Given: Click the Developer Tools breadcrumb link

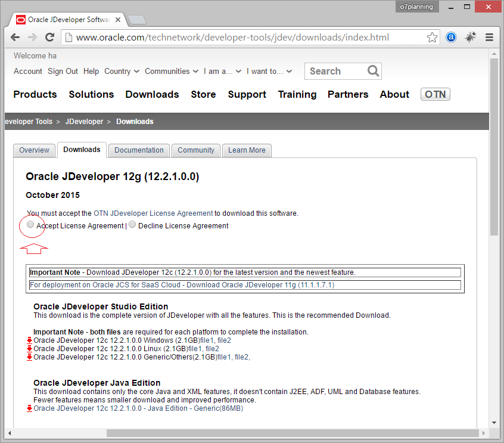Looking at the screenshot, I should (x=29, y=122).
